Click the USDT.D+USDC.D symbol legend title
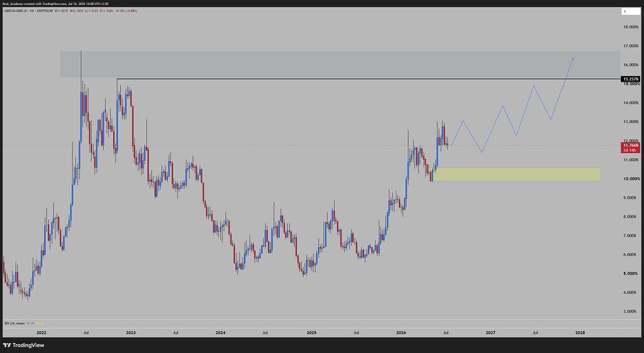644x353 pixels. coord(29,11)
